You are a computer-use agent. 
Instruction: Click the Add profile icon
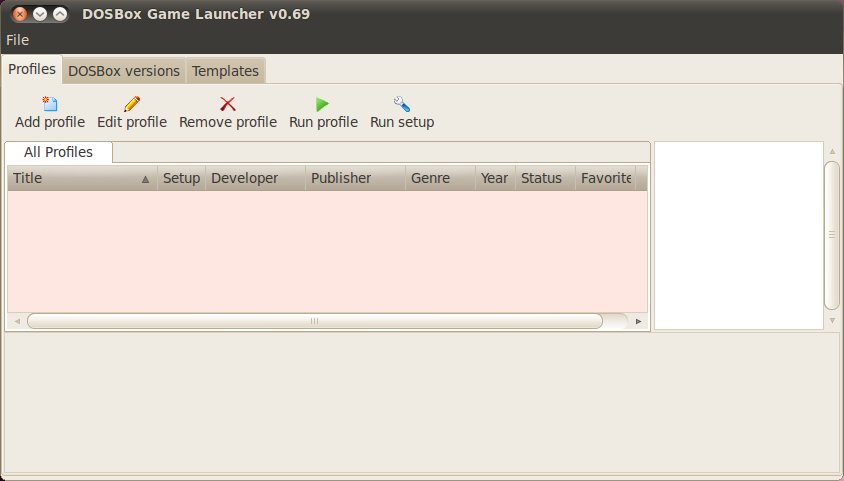(50, 104)
